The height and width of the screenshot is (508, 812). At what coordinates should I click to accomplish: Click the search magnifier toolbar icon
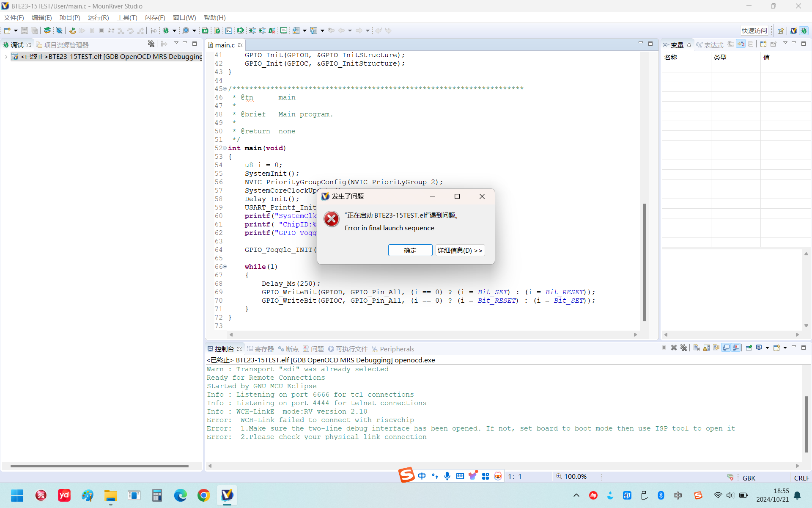(186, 30)
